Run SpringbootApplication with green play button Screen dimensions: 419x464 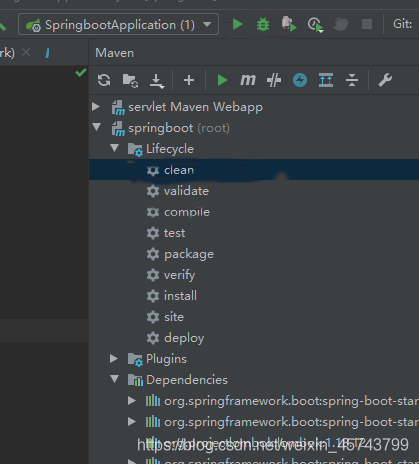[237, 24]
